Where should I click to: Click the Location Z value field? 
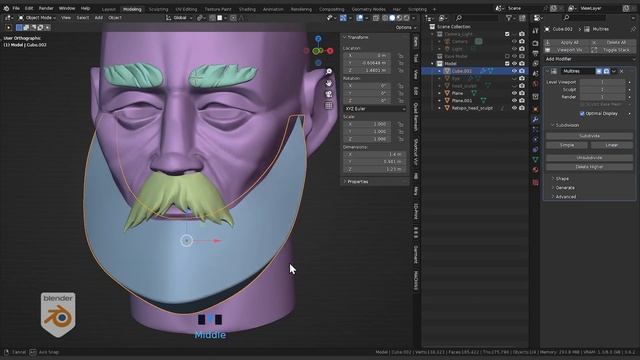(367, 71)
